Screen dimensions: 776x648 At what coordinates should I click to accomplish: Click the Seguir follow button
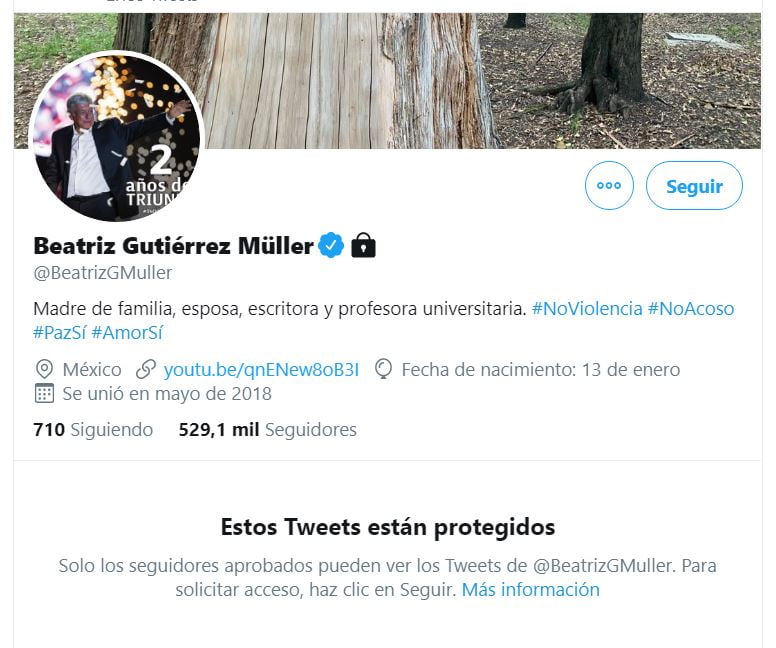tap(694, 186)
